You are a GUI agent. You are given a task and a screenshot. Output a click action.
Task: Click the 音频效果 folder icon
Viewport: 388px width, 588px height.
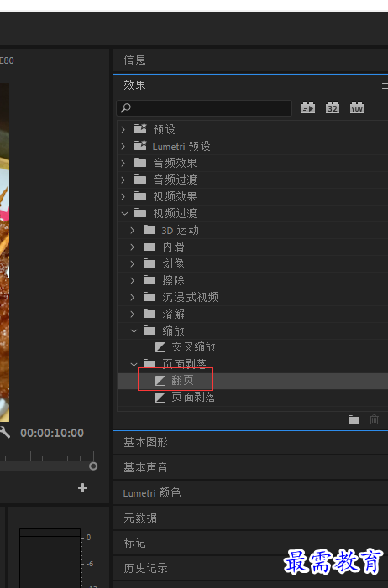(140, 163)
